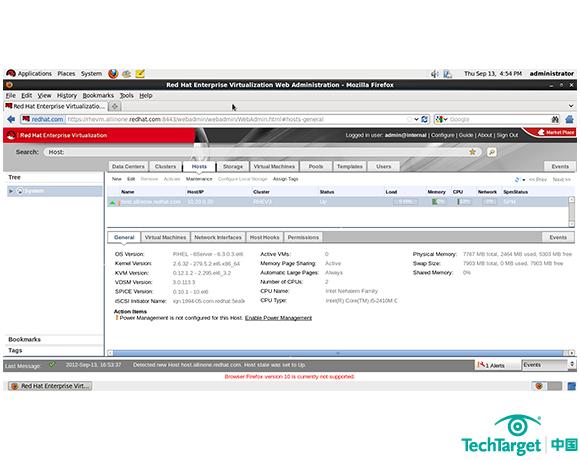Expand the Tags panel in sidebar
This screenshot has width=580, height=460.
[x=54, y=350]
